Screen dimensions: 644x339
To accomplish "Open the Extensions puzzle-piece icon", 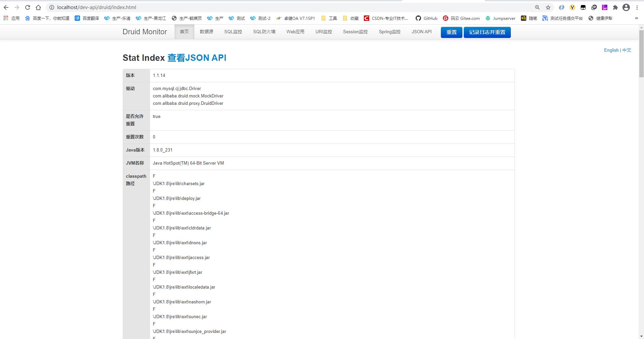I will (x=615, y=7).
